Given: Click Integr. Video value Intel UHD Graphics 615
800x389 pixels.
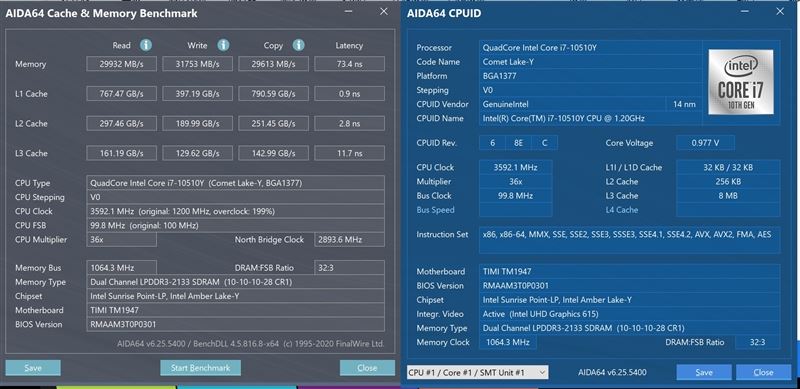Looking at the screenshot, I should [629, 314].
